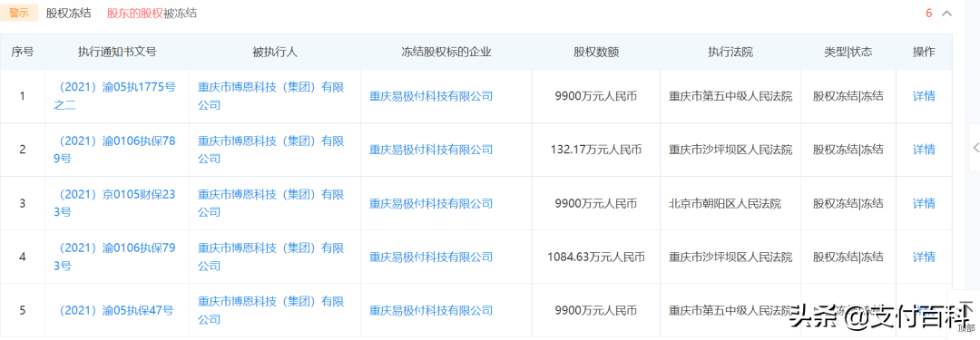
Task: Select 股权冻结|冻结 status in row 1
Action: [848, 96]
